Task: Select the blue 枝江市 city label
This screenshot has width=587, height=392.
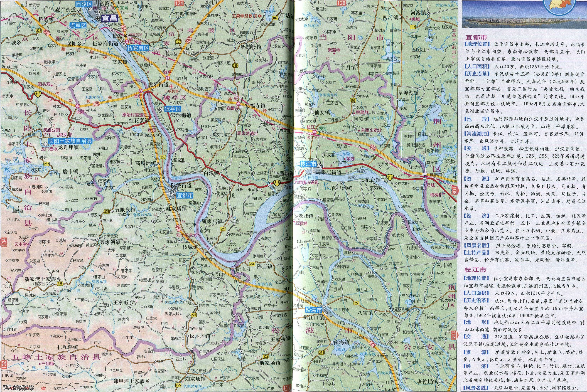Action: [308, 164]
